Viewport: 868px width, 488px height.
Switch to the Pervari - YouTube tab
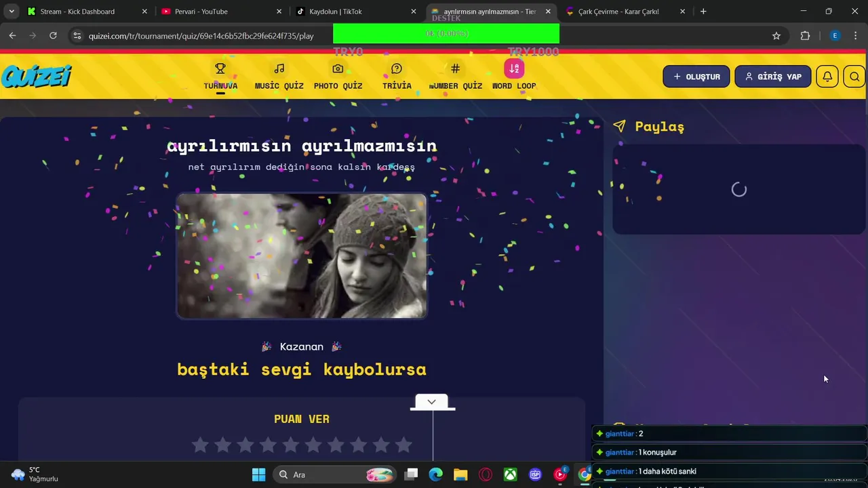pyautogui.click(x=221, y=12)
